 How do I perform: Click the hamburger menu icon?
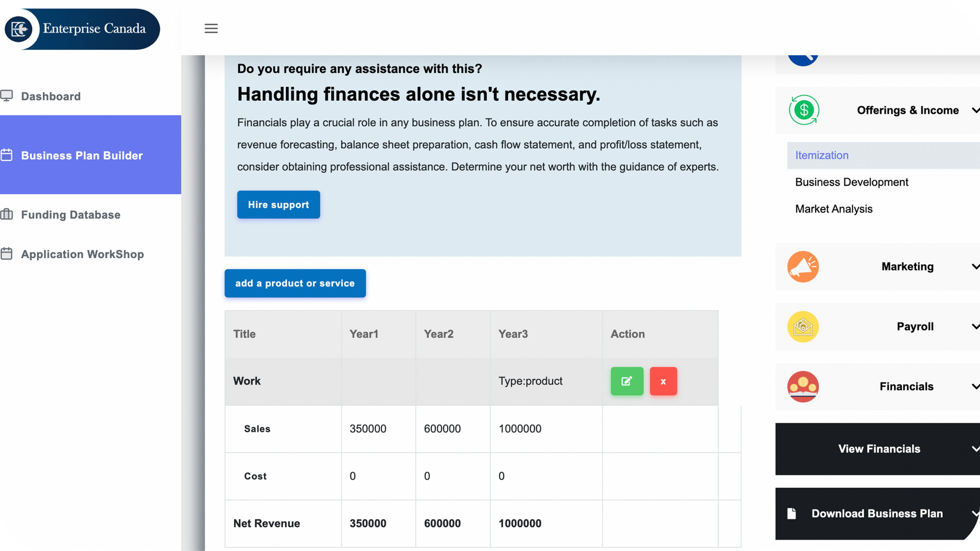click(x=211, y=28)
